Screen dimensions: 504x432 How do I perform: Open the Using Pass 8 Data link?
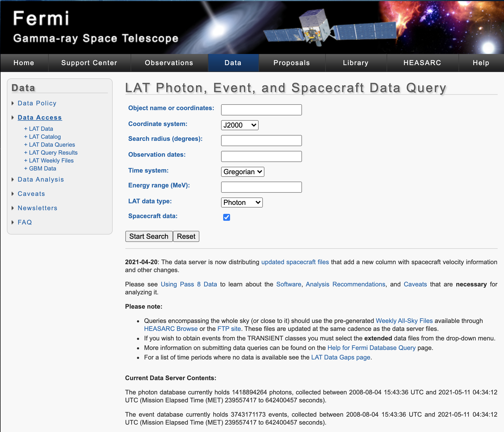189,284
